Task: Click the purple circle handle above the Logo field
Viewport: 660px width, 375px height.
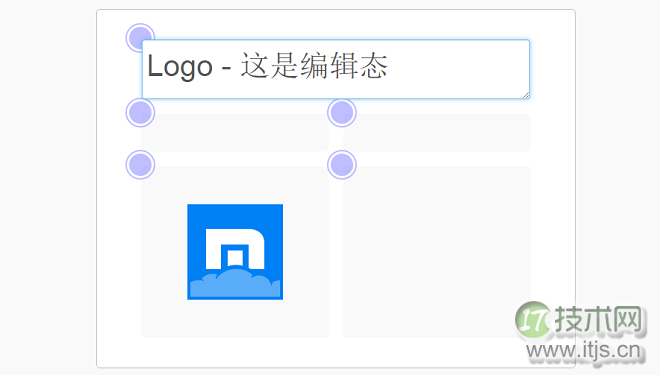Action: point(140,38)
